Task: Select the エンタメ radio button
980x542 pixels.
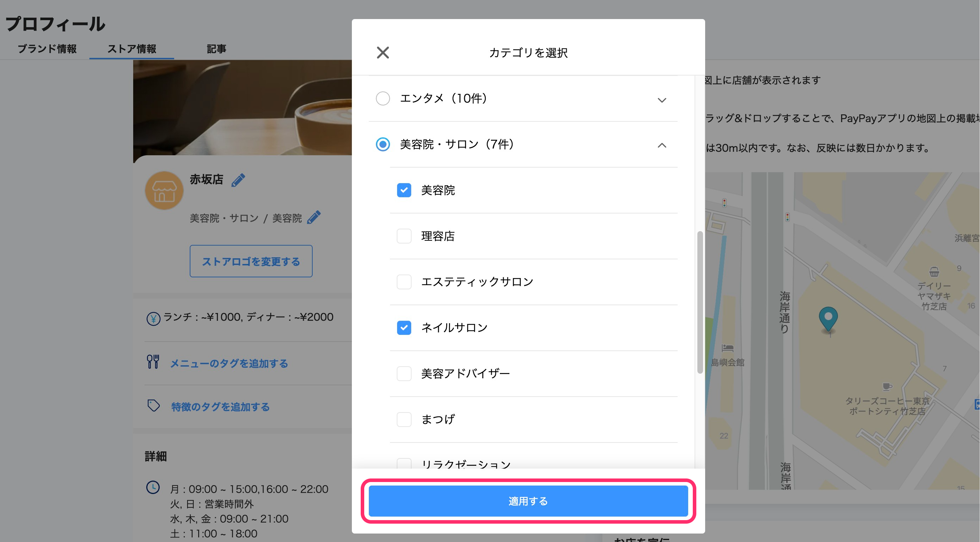Action: tap(383, 98)
